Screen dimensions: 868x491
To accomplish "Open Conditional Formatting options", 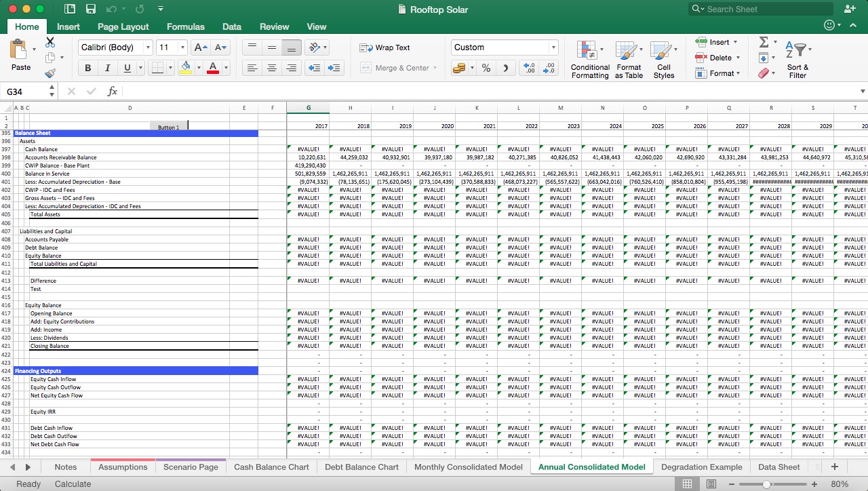I will coord(589,59).
